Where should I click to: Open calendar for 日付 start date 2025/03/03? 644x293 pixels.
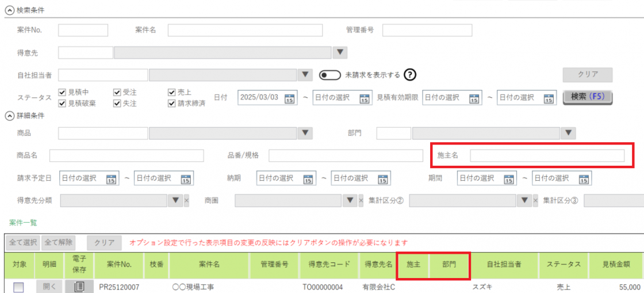tap(290, 98)
